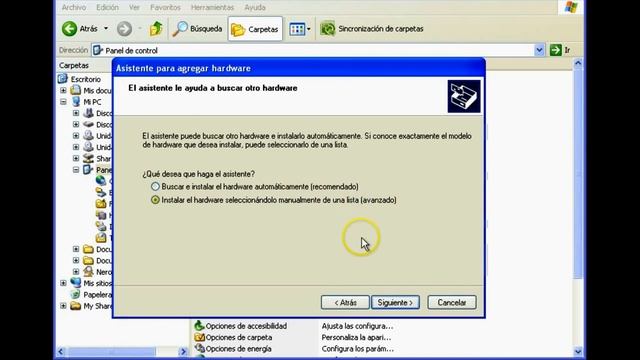Click the Ir go button icon
640x360 pixels.
pos(556,50)
